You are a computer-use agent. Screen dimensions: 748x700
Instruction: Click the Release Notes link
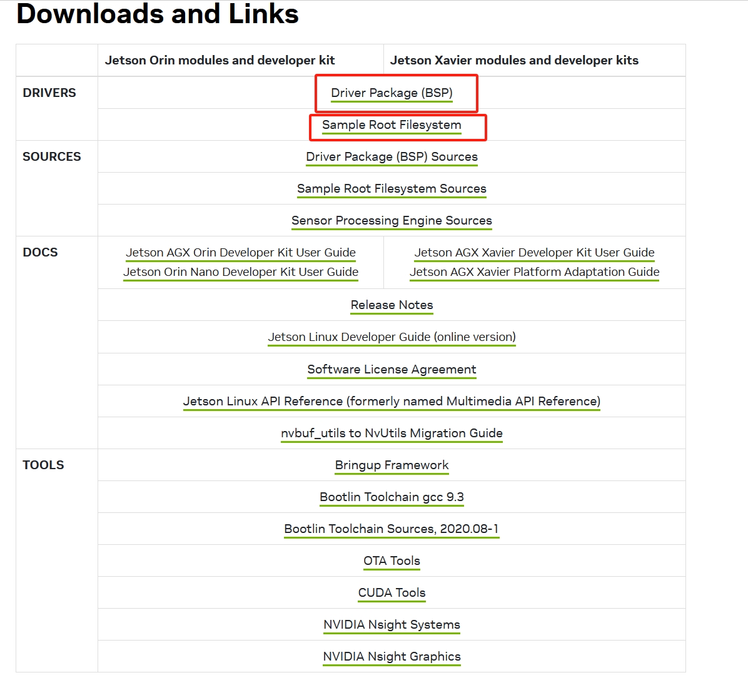[392, 305]
